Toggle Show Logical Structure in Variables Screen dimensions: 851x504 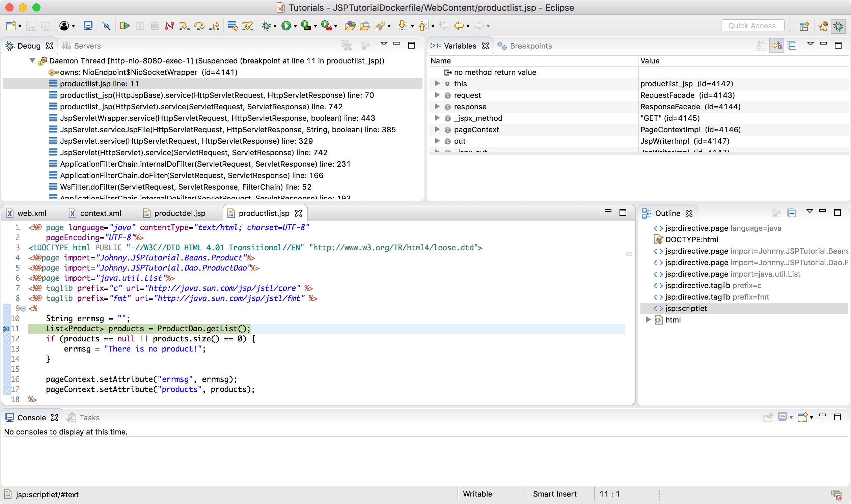tap(777, 46)
